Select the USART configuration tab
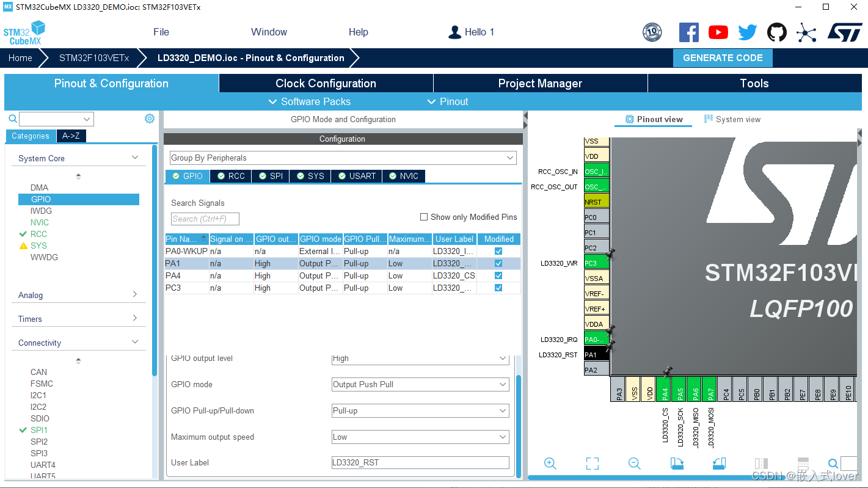868x488 pixels. pos(356,176)
